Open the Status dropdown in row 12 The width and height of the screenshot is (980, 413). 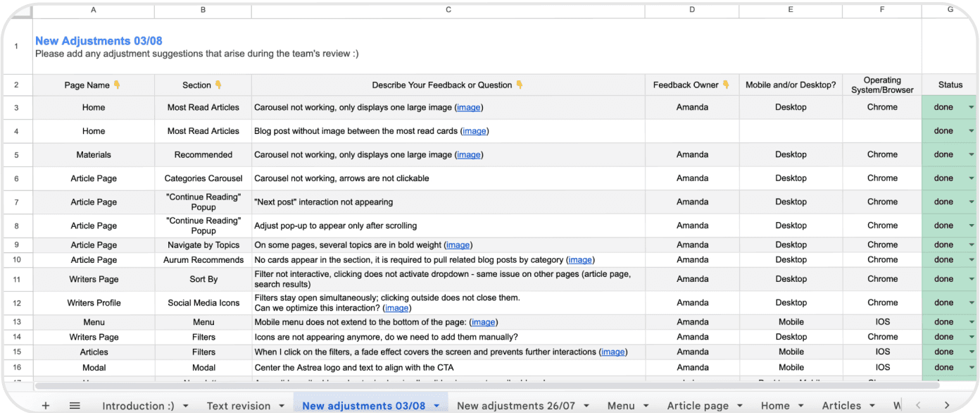tap(972, 303)
